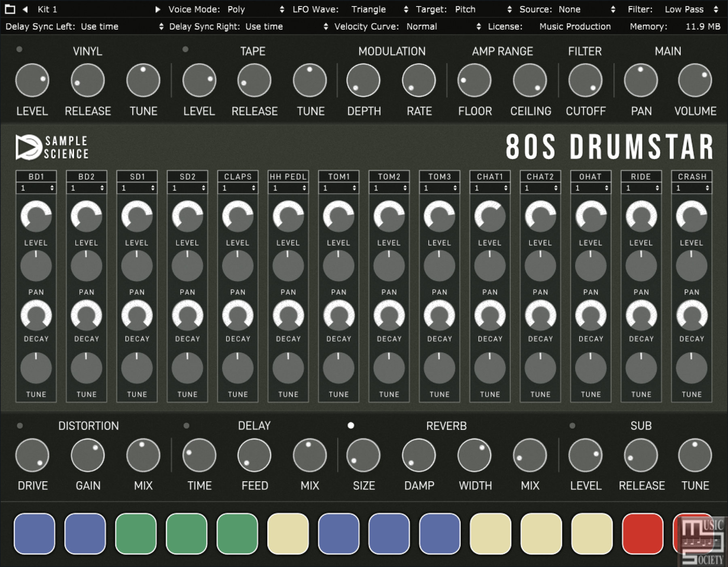Click the Sample Science logo

click(x=52, y=147)
